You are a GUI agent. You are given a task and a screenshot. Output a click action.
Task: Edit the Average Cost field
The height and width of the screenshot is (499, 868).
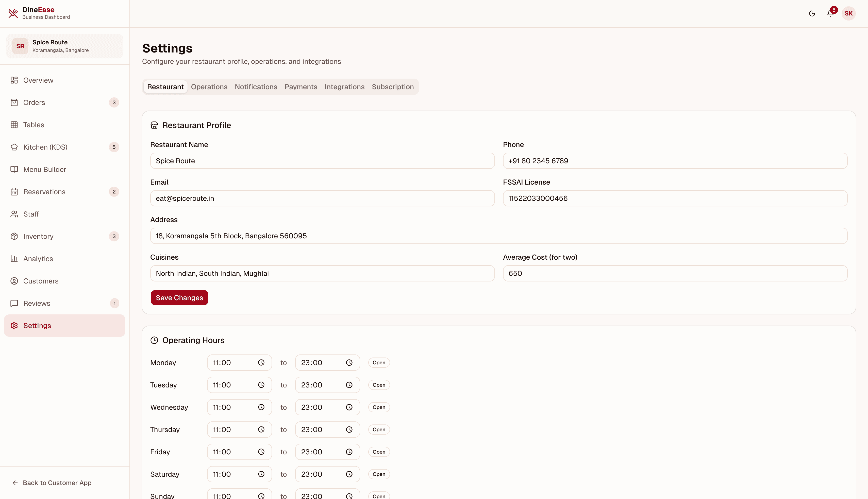(675, 273)
